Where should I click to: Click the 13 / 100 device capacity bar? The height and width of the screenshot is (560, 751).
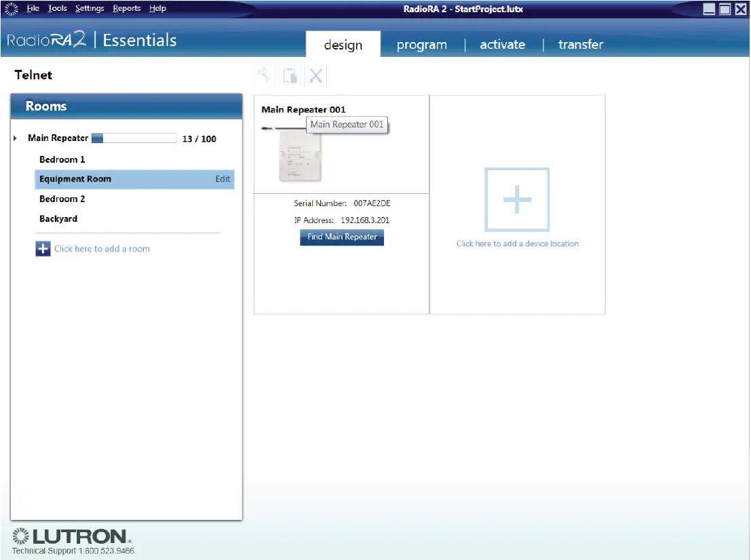134,138
